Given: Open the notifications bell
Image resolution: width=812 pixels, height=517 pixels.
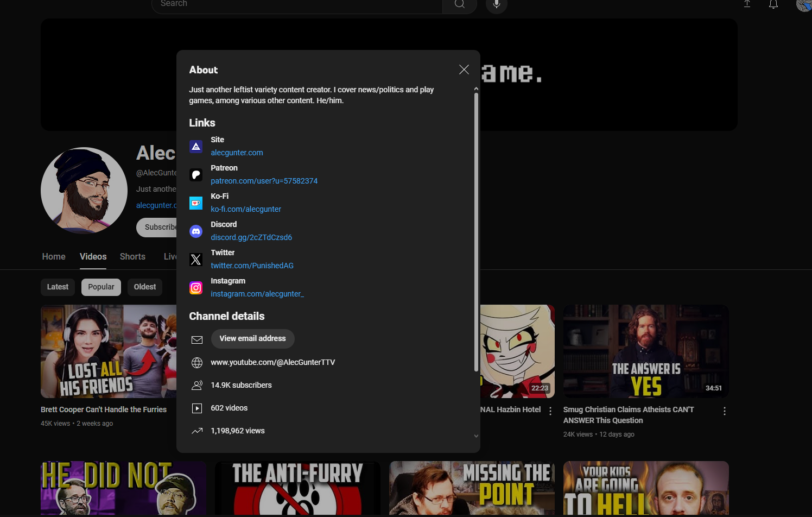Looking at the screenshot, I should 773,4.
